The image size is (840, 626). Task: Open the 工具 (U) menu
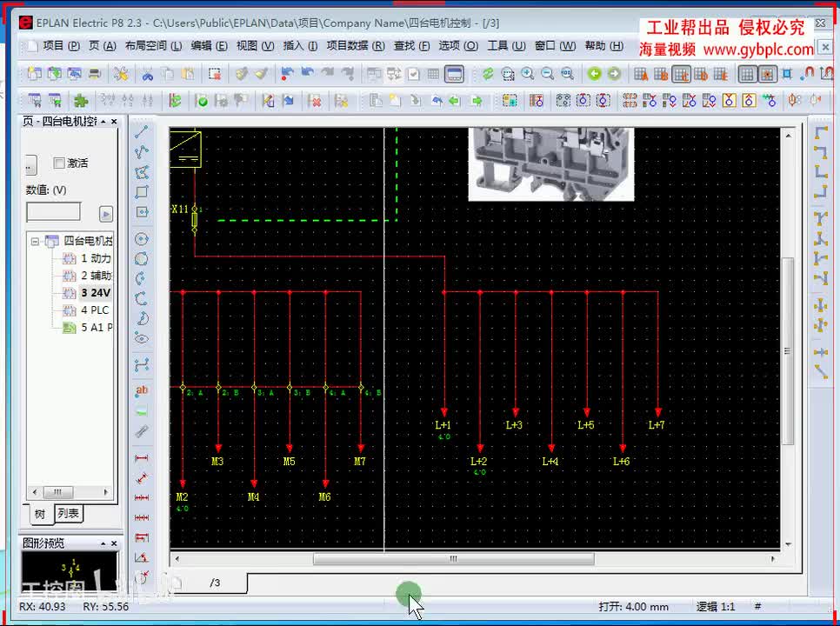click(506, 46)
